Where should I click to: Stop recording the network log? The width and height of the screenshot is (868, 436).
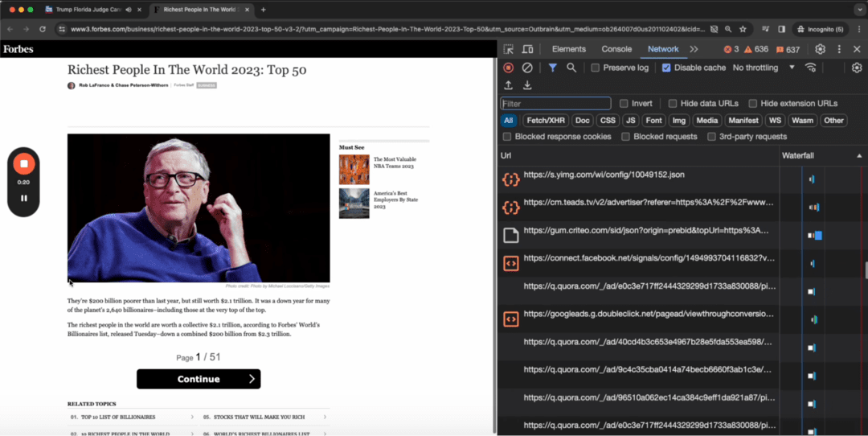tap(509, 68)
